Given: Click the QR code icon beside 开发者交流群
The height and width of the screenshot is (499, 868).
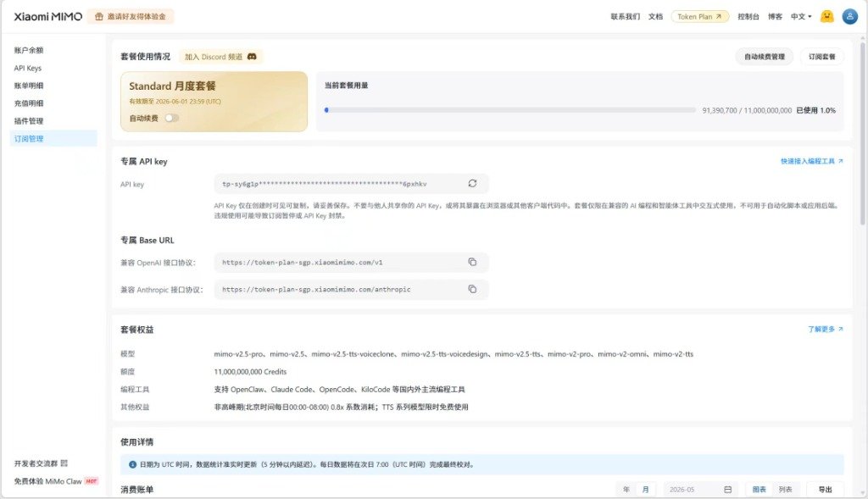Looking at the screenshot, I should point(64,463).
